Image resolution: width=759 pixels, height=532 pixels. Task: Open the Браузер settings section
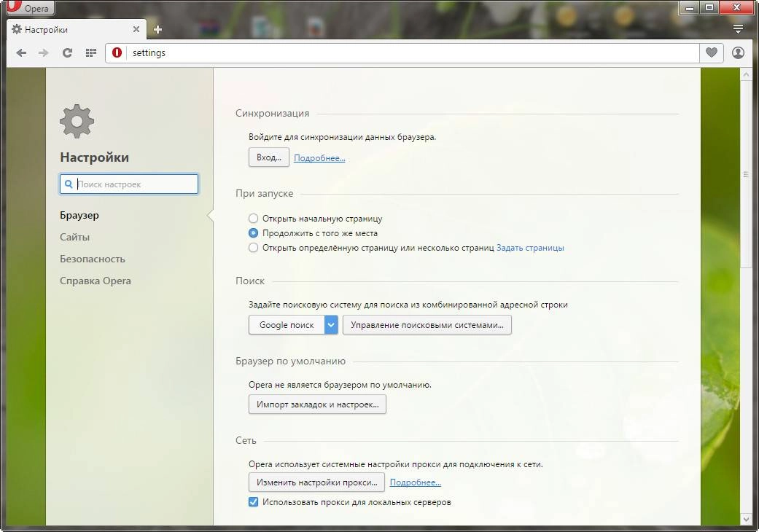point(79,215)
